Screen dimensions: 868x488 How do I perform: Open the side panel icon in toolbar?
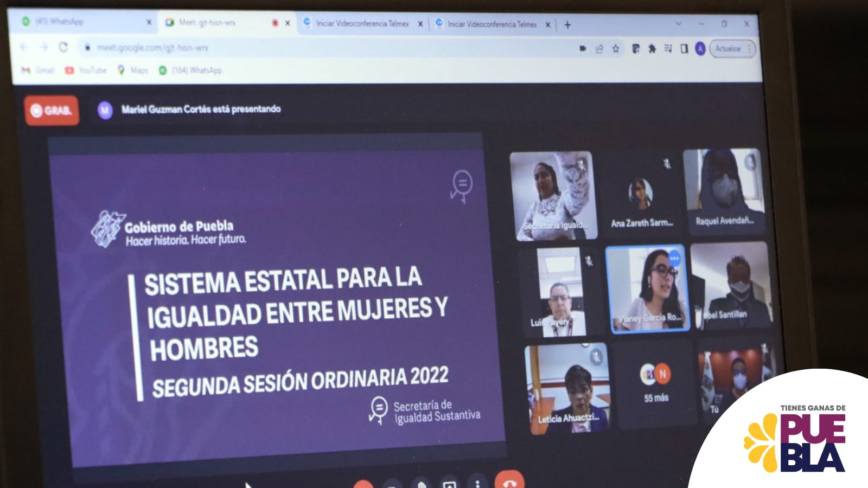pos(684,49)
